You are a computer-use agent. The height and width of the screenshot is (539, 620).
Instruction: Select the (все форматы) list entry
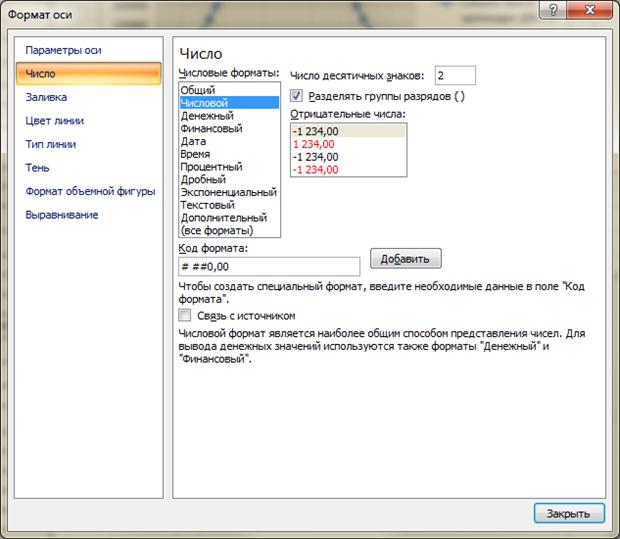[x=229, y=230]
